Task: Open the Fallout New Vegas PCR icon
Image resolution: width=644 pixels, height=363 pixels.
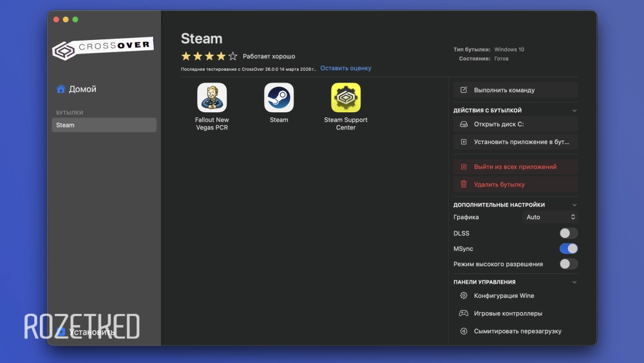Action: [x=212, y=98]
